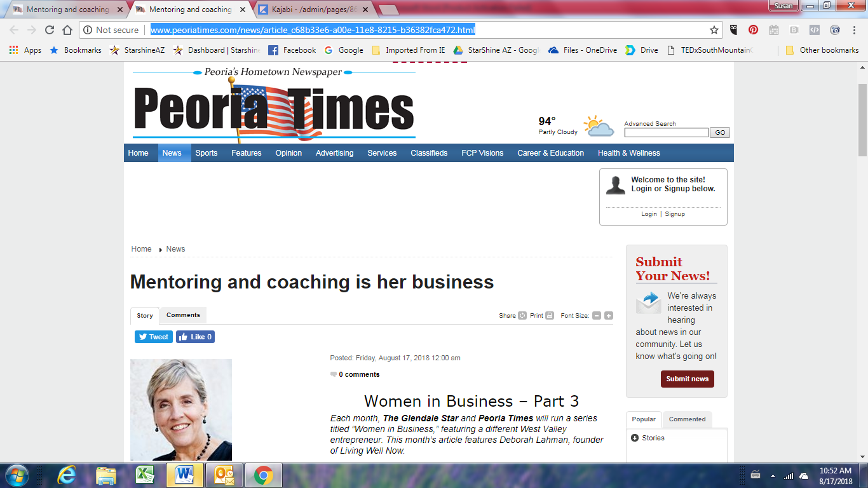
Task: Click the Login link
Action: [x=649, y=214]
